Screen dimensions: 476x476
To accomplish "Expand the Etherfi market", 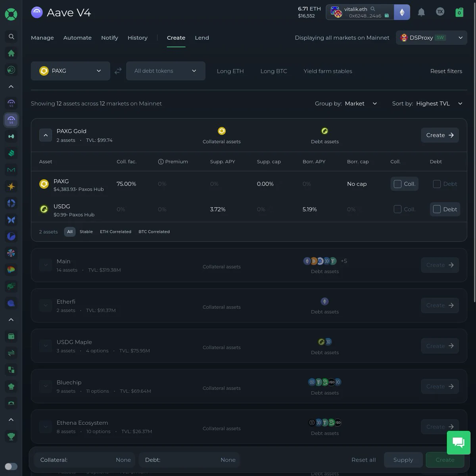I will (x=46, y=305).
